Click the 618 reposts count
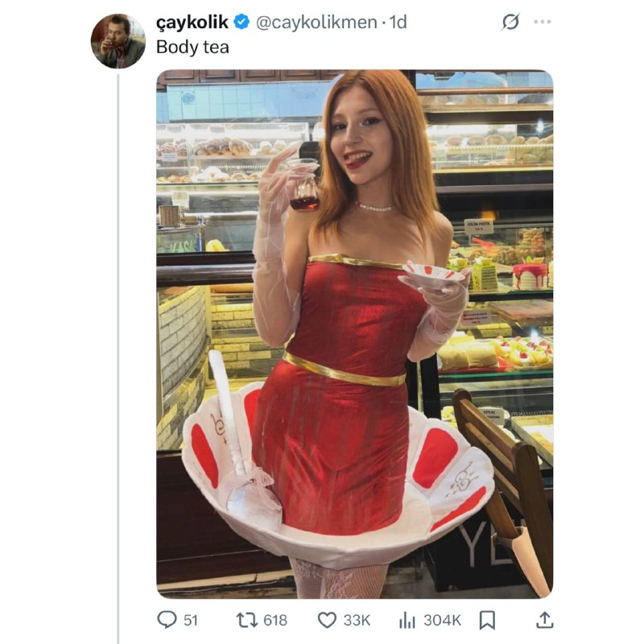 pyautogui.click(x=275, y=620)
